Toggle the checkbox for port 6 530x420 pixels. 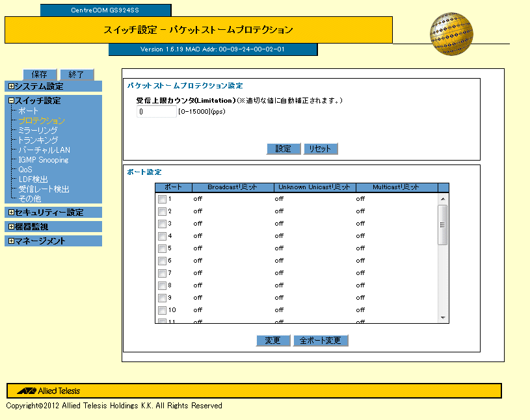tap(162, 261)
